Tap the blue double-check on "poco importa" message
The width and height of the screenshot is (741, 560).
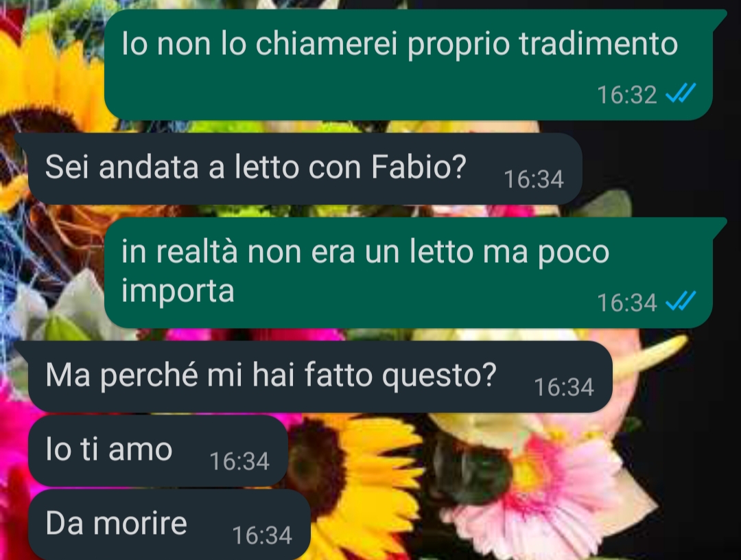[x=681, y=301]
